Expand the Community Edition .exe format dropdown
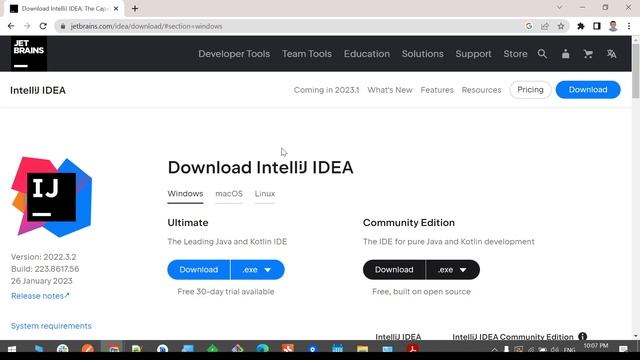The width and height of the screenshot is (640, 360). 453,270
